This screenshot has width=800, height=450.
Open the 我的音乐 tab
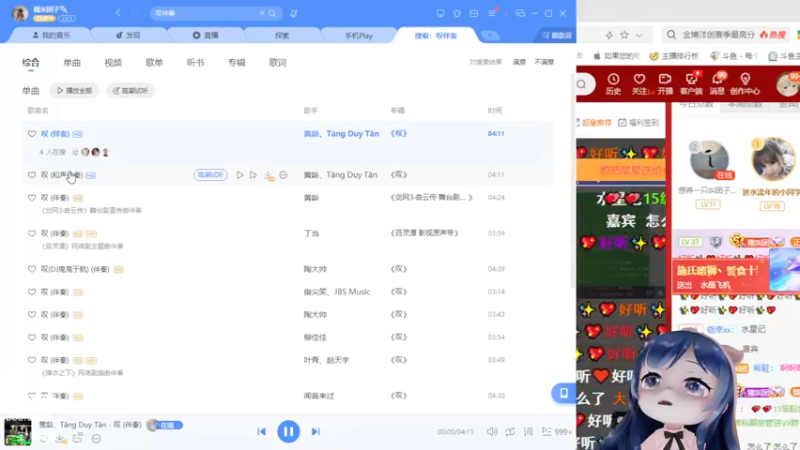[x=52, y=35]
